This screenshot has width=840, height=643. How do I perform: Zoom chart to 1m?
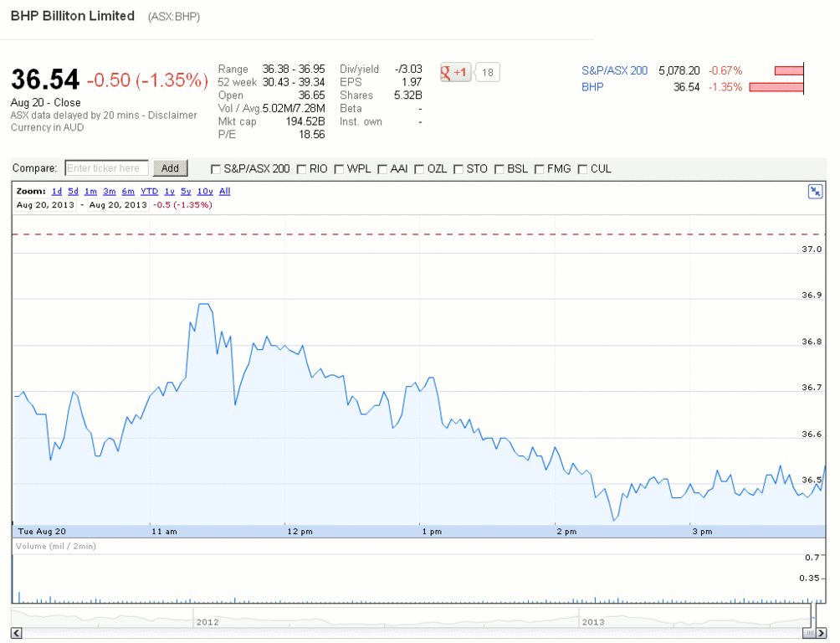(90, 192)
